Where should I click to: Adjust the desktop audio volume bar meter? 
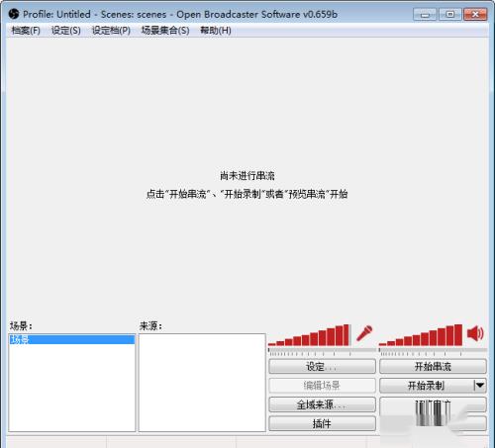point(421,335)
